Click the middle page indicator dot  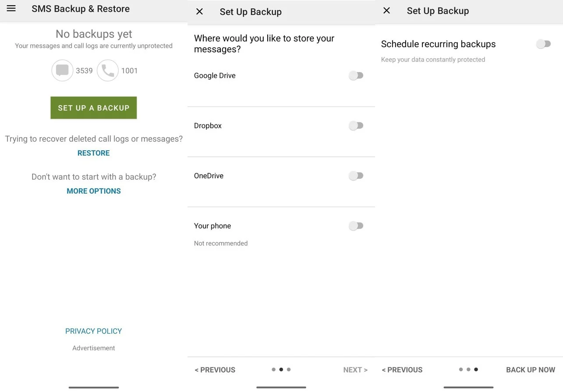[281, 369]
